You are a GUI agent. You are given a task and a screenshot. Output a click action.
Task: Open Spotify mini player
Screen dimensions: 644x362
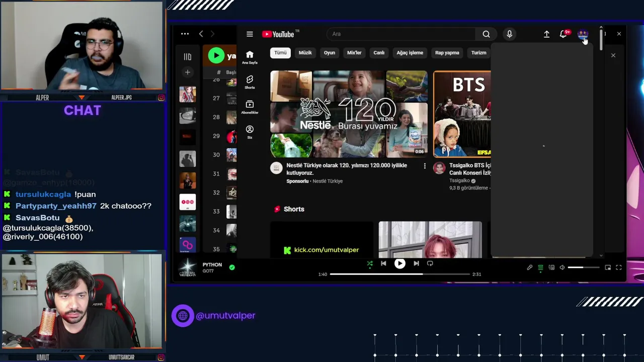pos(608,267)
